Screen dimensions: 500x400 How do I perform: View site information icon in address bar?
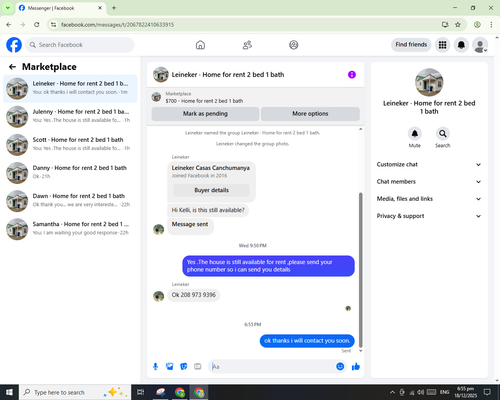pyautogui.click(x=53, y=24)
